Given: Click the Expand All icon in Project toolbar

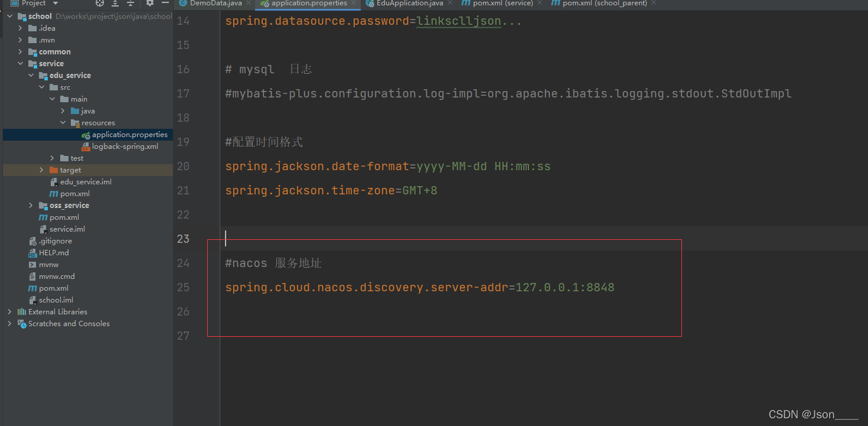Looking at the screenshot, I should click(115, 4).
